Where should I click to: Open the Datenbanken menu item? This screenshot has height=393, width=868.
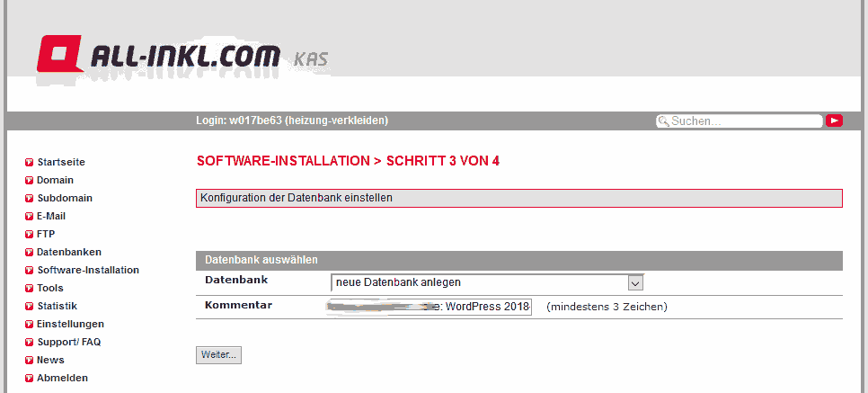point(68,252)
